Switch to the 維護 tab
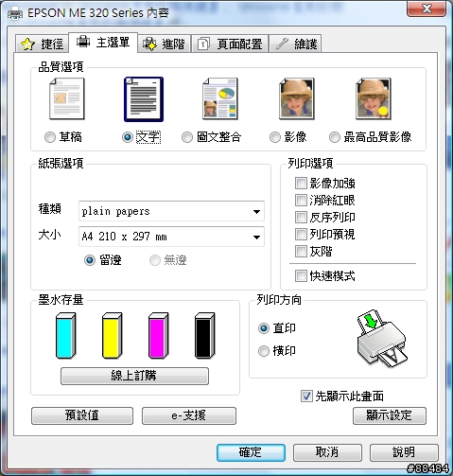This screenshot has width=453, height=476. (x=296, y=44)
